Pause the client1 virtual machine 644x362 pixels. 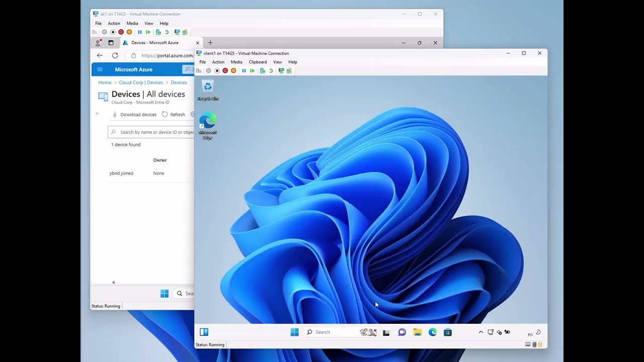[x=244, y=71]
